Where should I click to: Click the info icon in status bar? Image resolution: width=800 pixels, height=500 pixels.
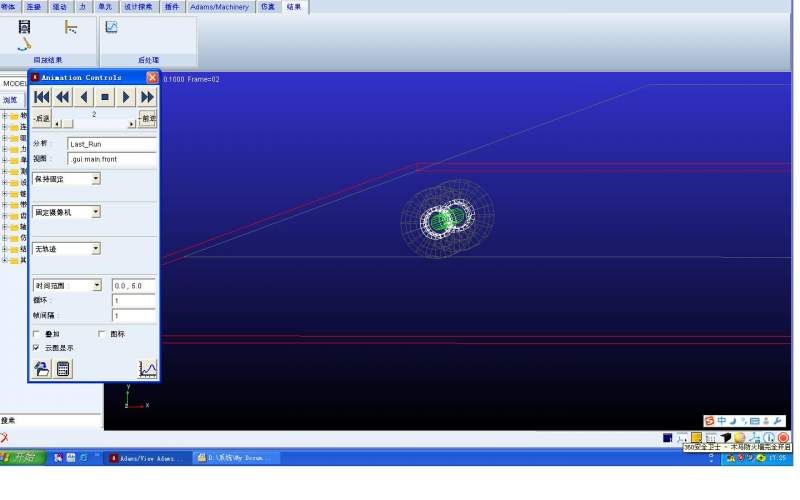click(769, 438)
